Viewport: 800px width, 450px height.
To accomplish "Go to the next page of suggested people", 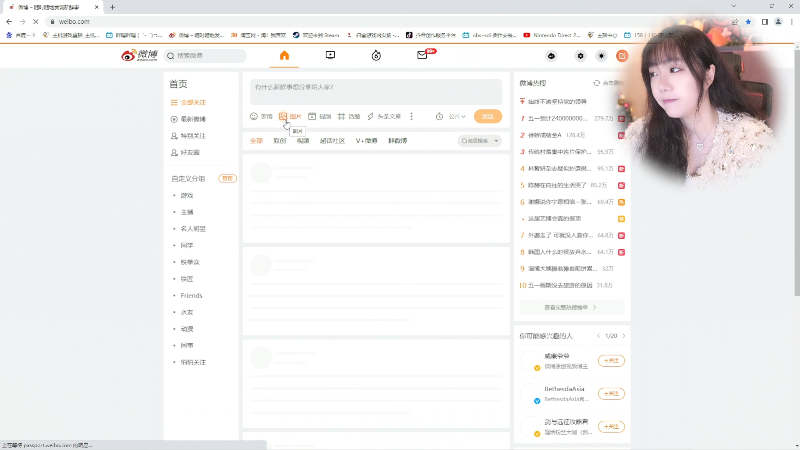I will coord(623,336).
